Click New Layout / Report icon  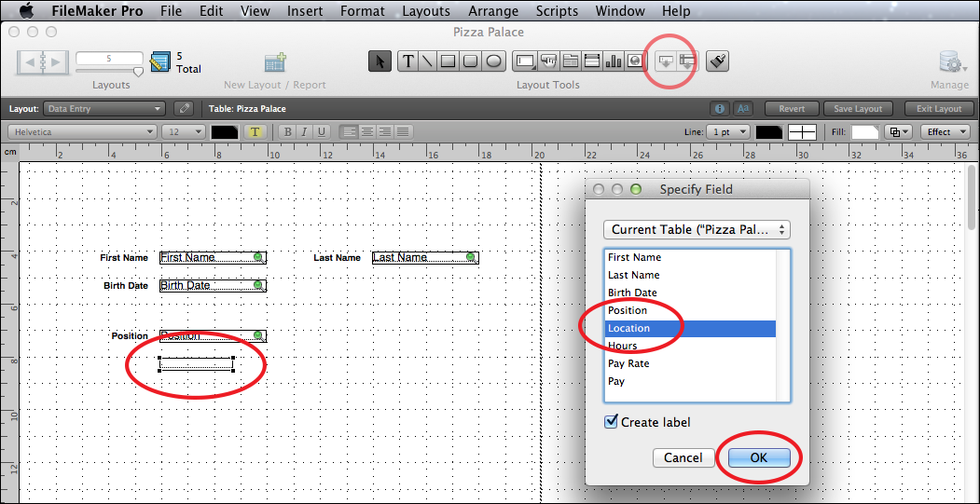(275, 62)
